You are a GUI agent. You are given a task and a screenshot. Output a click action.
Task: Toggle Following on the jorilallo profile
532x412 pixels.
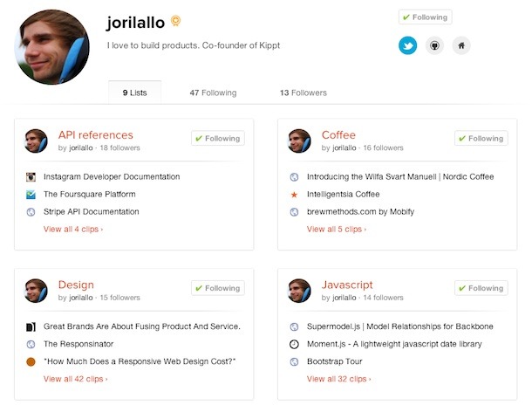[x=425, y=17]
